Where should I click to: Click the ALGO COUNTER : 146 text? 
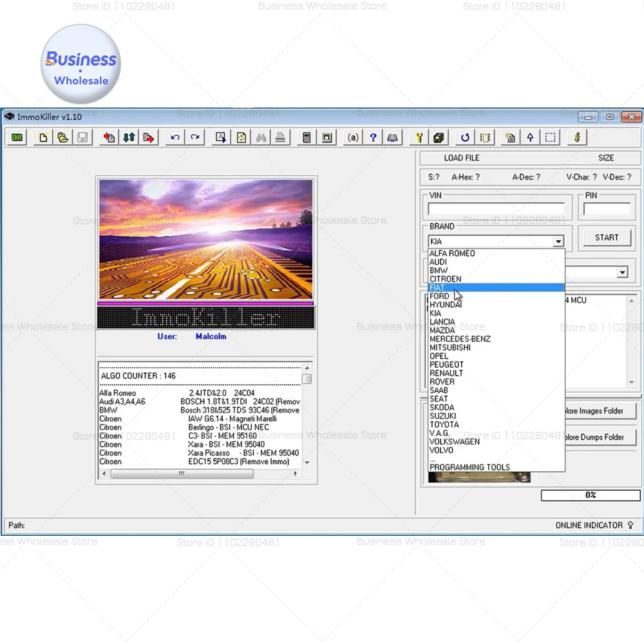point(138,376)
